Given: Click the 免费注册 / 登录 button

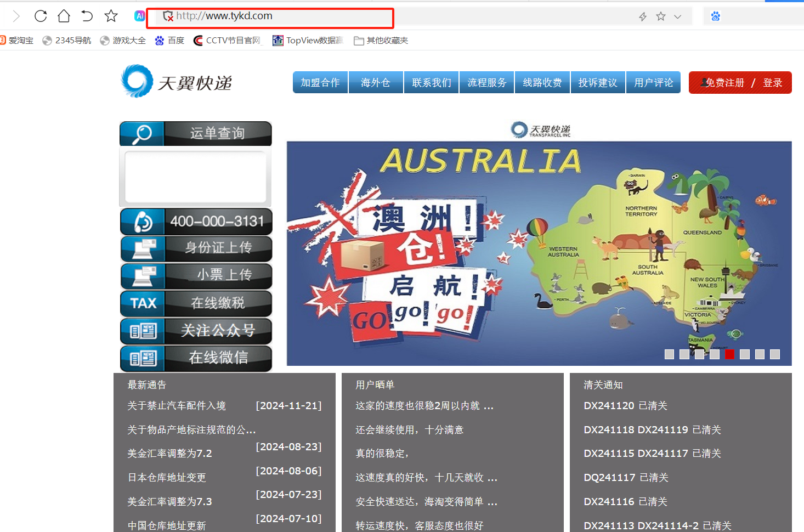Looking at the screenshot, I should coord(740,83).
